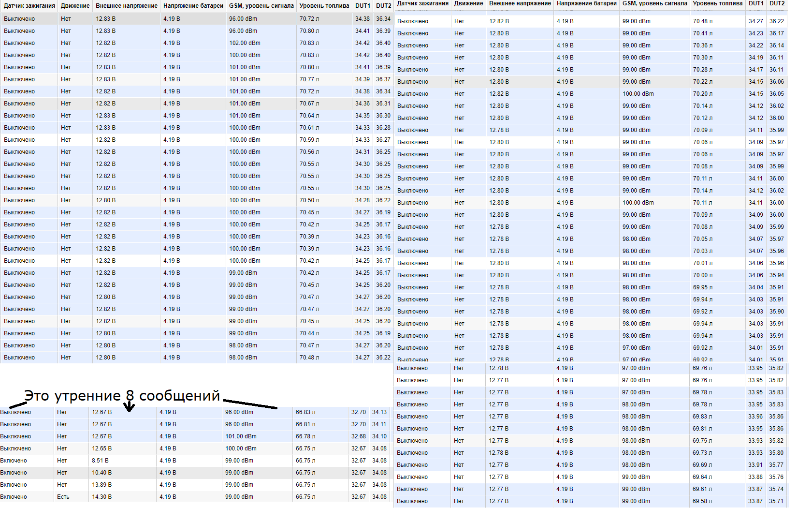Viewport: 812px width, 508px height.
Task: Select the 'Уровень топлива' header in right table
Action: click(x=717, y=3)
